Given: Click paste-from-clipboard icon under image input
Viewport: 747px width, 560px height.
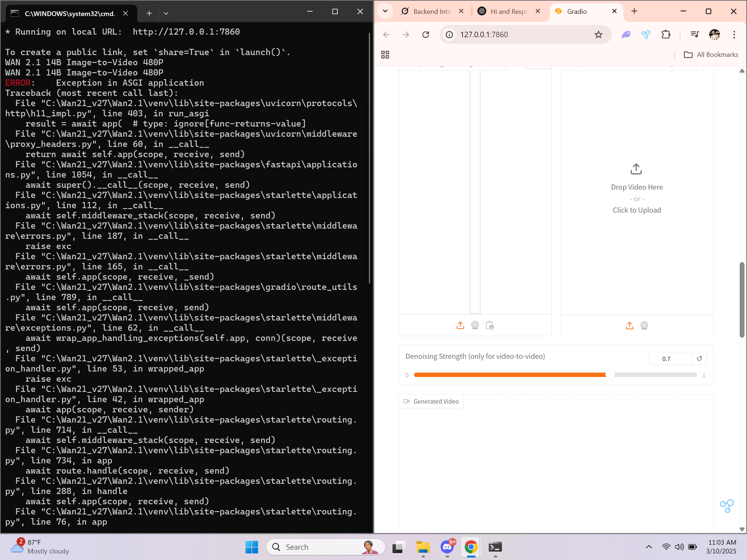Looking at the screenshot, I should coord(490,325).
